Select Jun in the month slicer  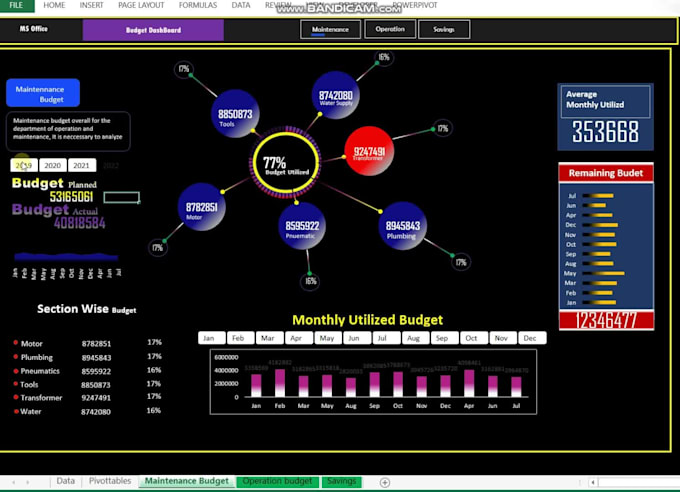[x=357, y=338]
